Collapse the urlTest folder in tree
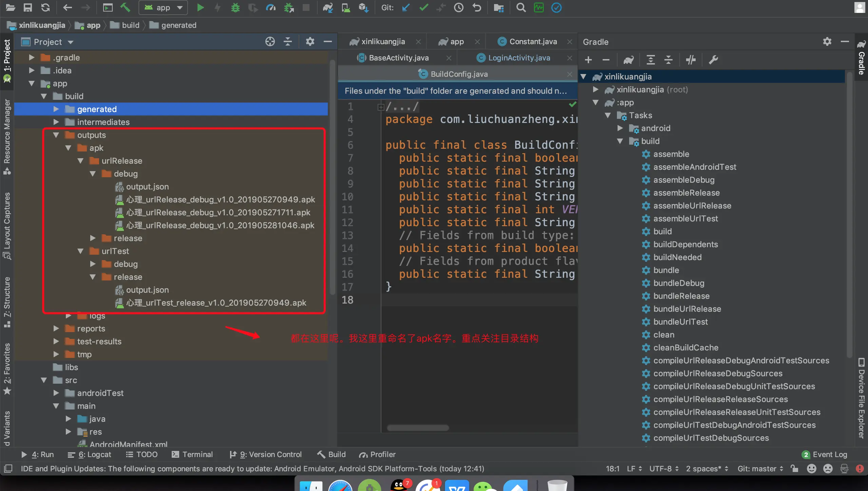 pos(81,251)
